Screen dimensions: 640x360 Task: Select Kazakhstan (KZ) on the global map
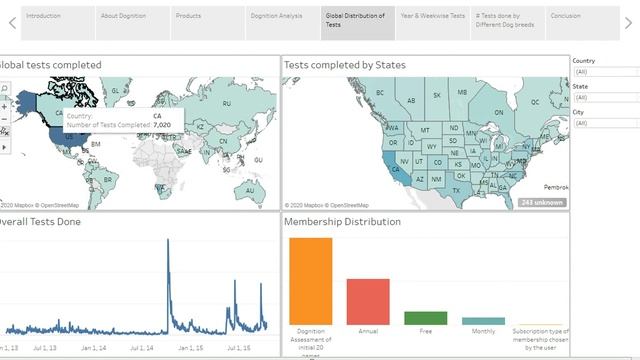pos(200,127)
